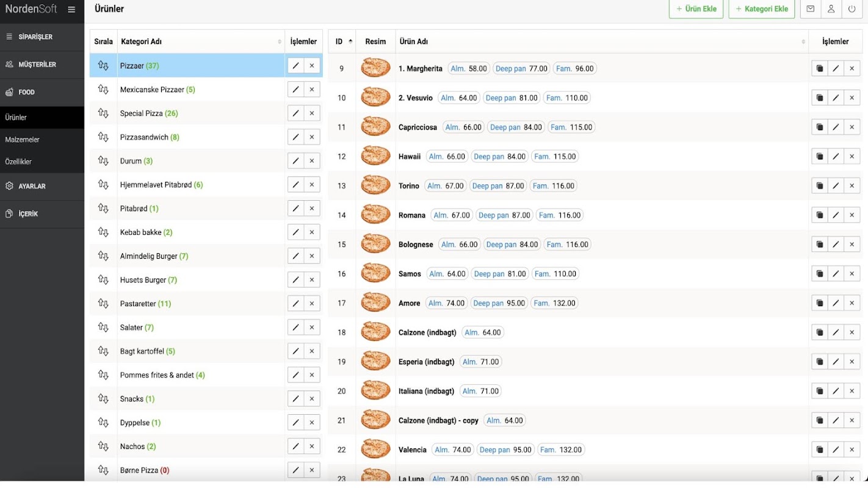Screen dimensions: 868x488
Task: Edit the Valencia product
Action: tap(836, 450)
